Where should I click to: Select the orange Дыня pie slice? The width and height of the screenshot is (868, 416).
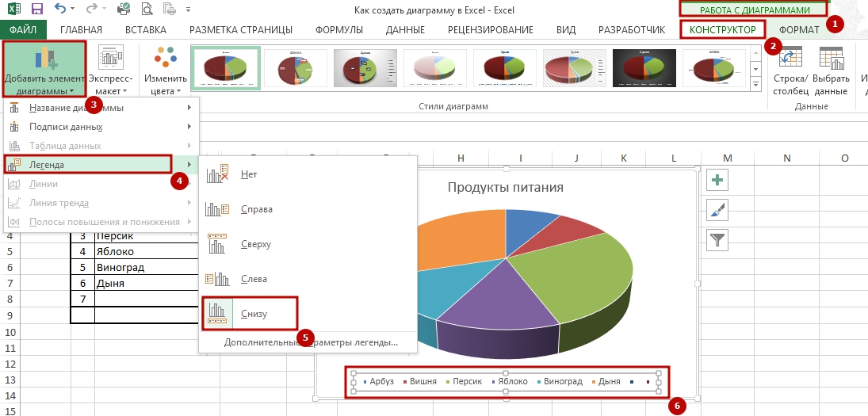click(x=465, y=238)
